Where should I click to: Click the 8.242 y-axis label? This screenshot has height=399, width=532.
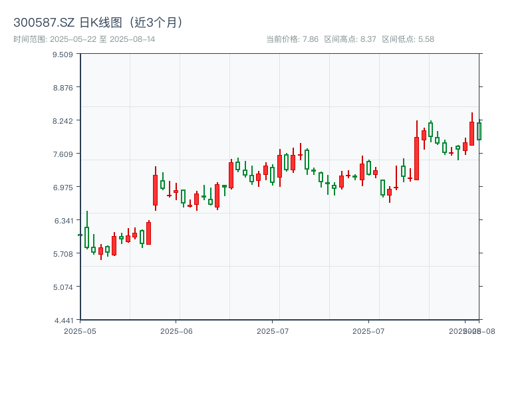pos(63,120)
